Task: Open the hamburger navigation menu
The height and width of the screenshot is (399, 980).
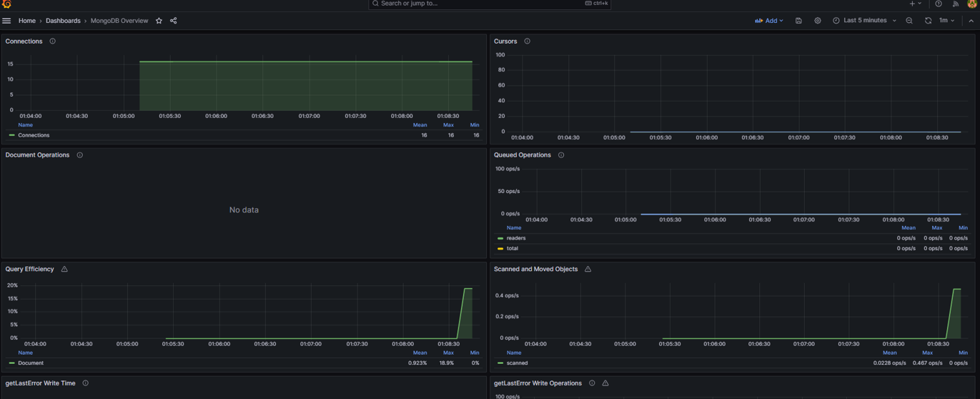Action: (x=6, y=21)
